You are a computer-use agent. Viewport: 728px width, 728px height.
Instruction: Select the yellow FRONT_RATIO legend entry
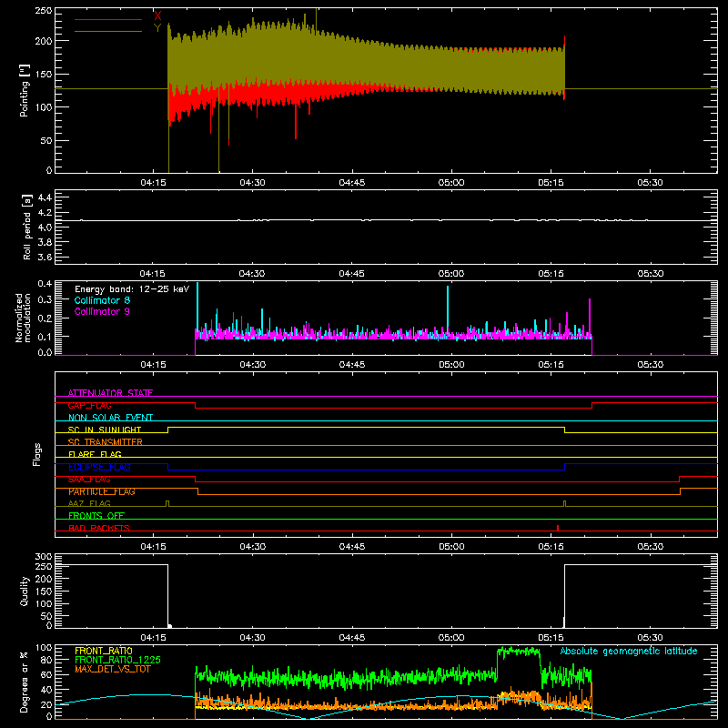click(x=104, y=651)
